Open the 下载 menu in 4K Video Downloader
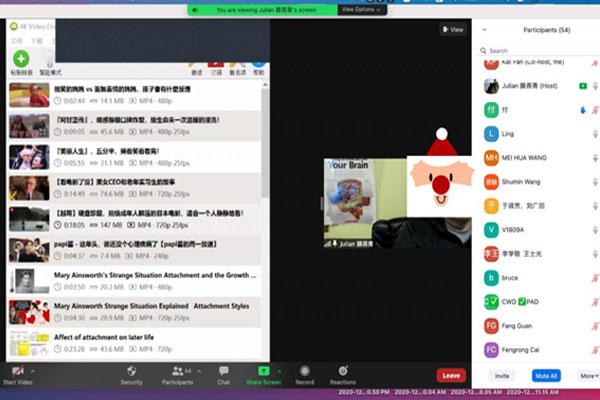 [x=37, y=41]
